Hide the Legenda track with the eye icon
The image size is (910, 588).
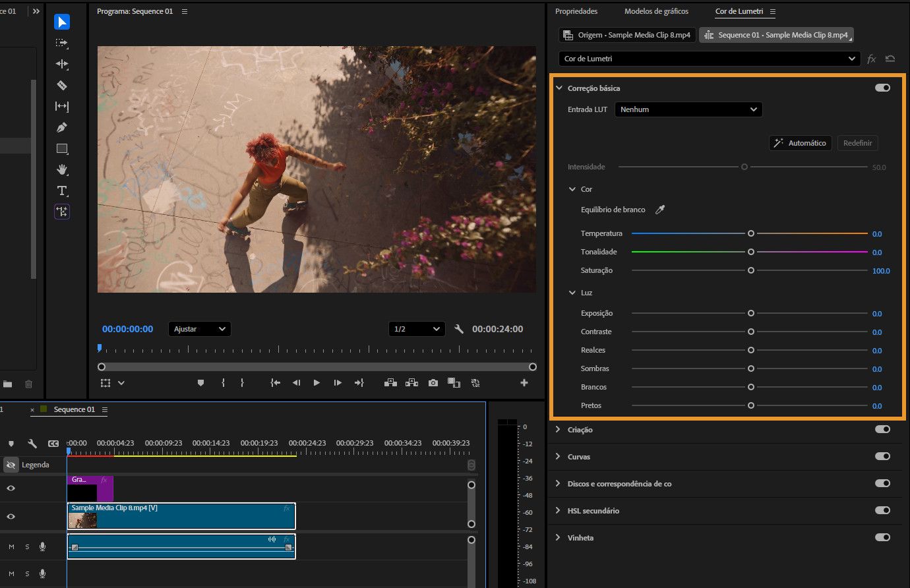(10, 464)
